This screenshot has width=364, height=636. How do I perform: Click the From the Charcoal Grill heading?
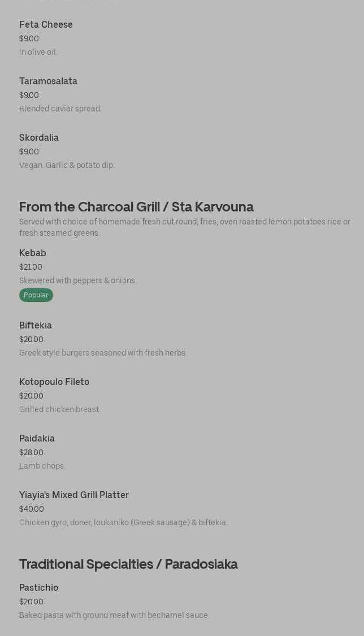[x=136, y=207]
